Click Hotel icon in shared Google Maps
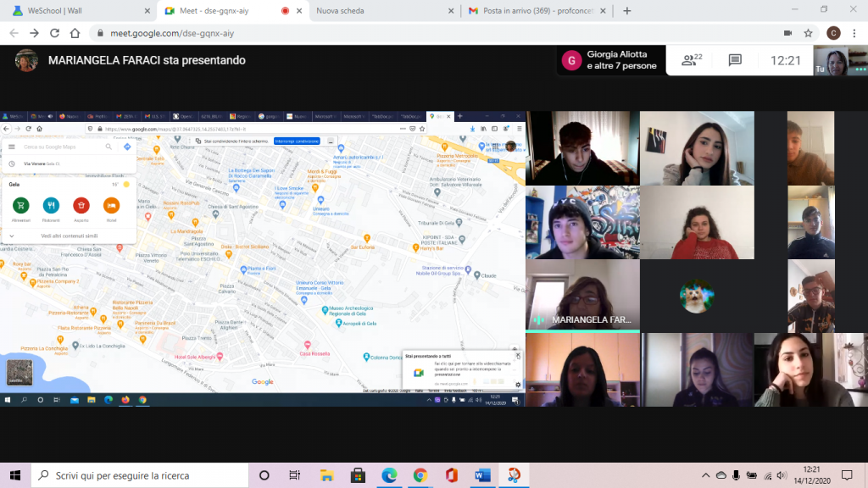Viewport: 868px width, 488px height. click(111, 205)
